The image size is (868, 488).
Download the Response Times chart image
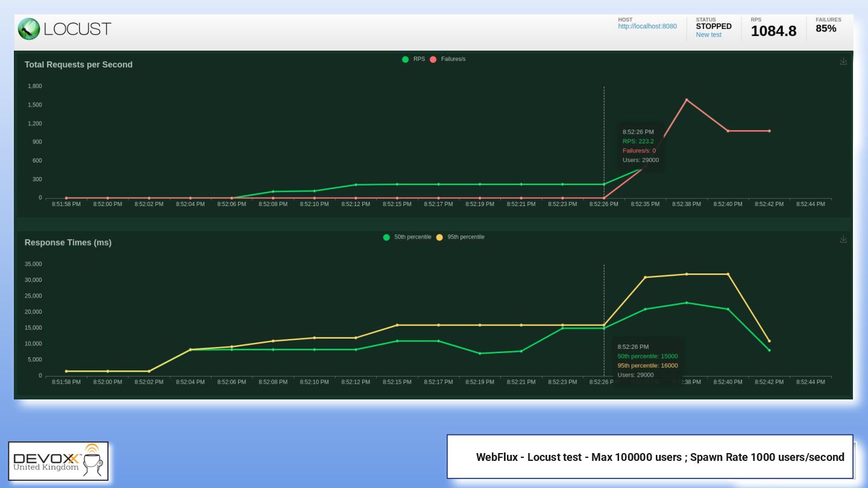point(843,239)
